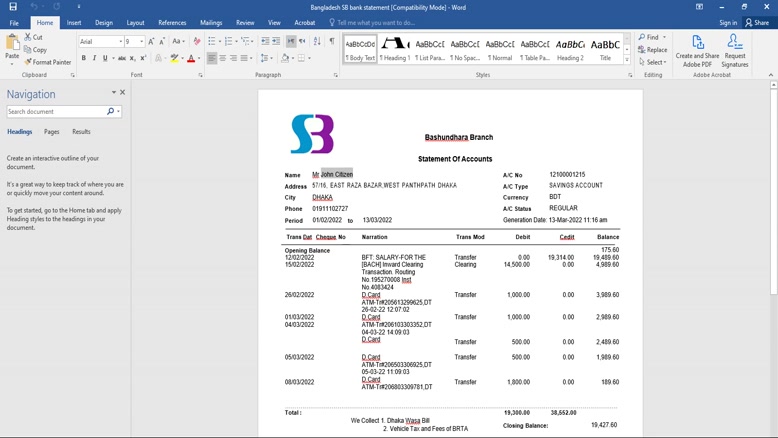Apply bullet list formatting

[x=211, y=41]
